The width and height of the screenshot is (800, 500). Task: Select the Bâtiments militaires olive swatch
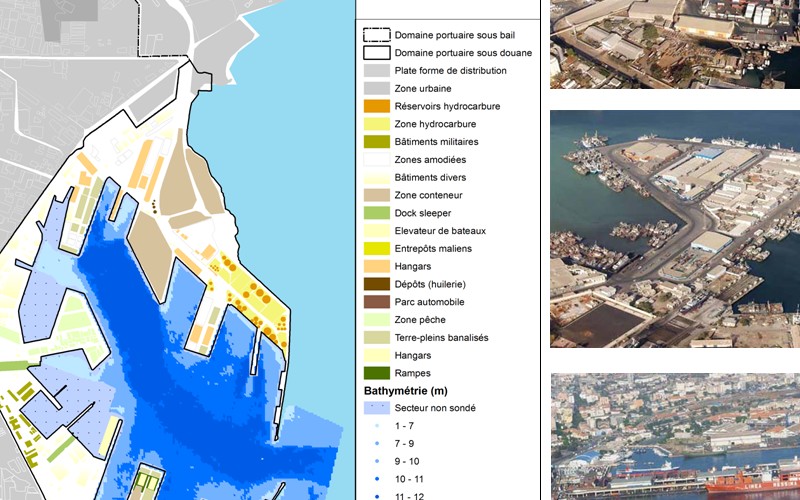[x=375, y=142]
